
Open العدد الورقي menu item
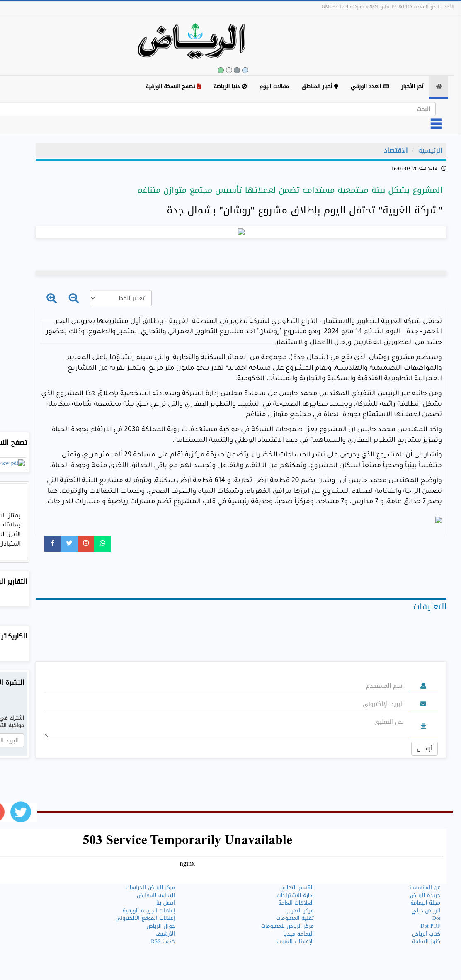click(x=370, y=86)
